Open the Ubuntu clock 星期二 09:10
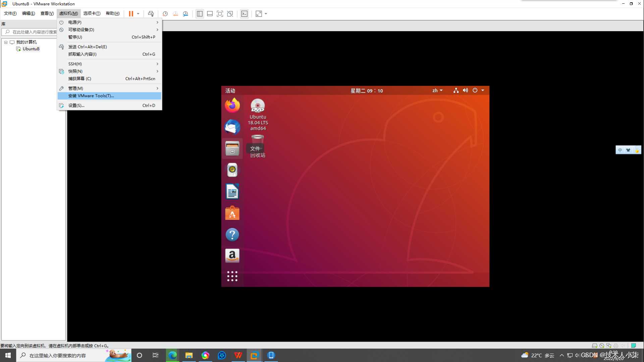Image resolution: width=644 pixels, height=362 pixels. (367, 91)
